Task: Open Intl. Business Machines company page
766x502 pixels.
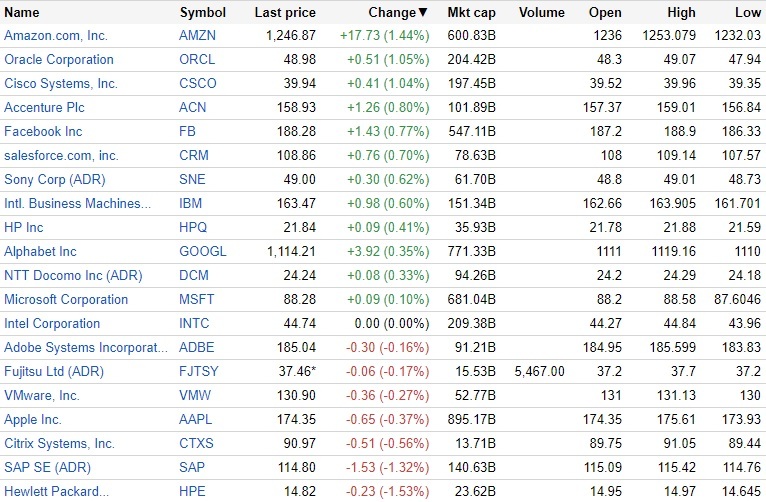Action: pos(78,203)
